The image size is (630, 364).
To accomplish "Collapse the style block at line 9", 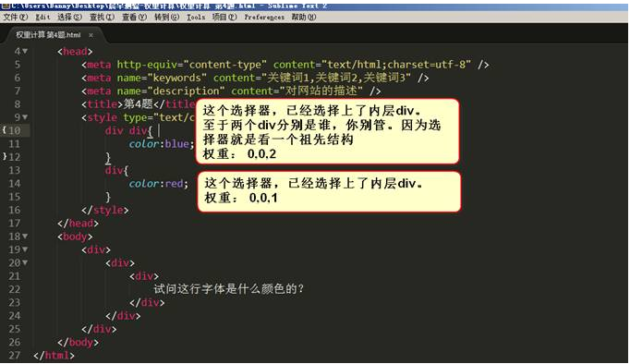I will click(25, 117).
